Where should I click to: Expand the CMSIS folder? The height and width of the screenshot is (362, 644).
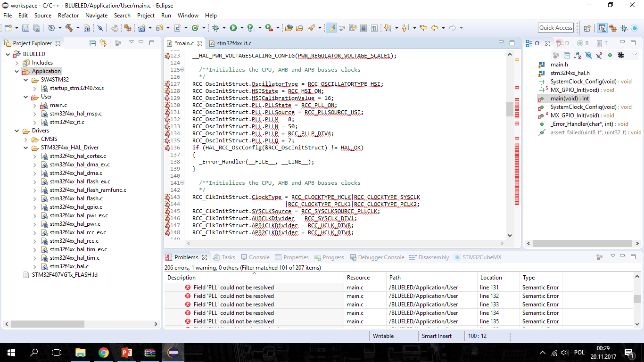[26, 139]
